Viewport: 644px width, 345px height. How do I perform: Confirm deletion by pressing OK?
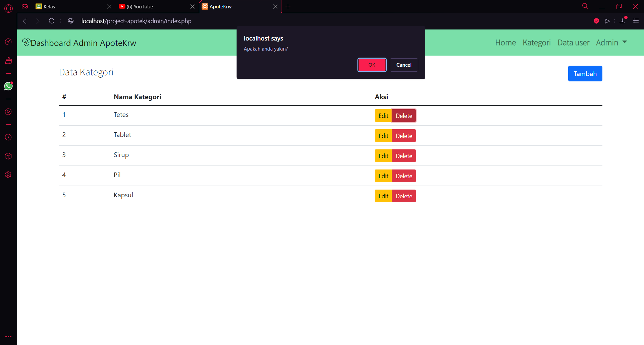pyautogui.click(x=372, y=65)
